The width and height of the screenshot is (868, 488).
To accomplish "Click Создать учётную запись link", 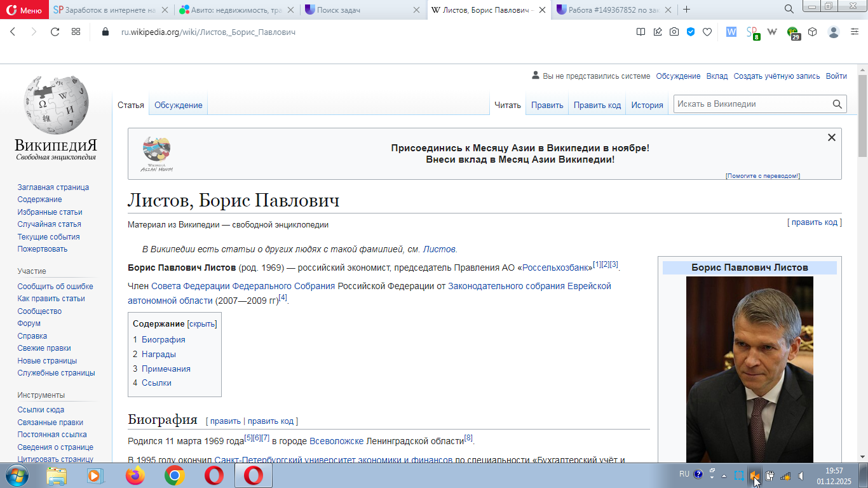I will (776, 76).
